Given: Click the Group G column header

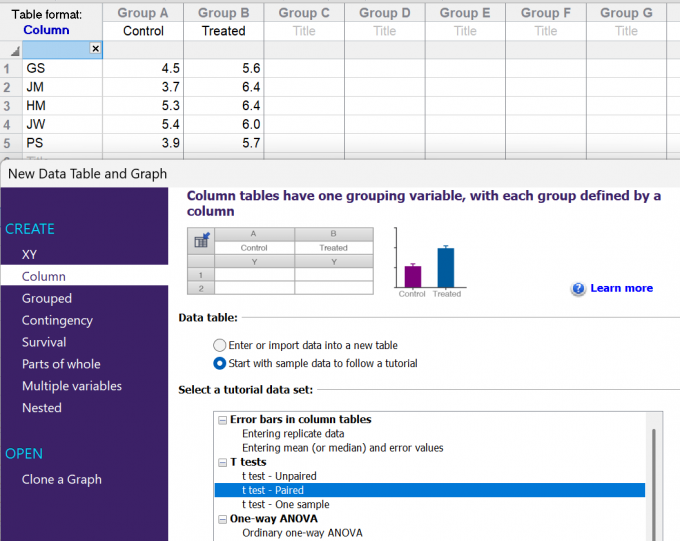Looking at the screenshot, I should point(626,13).
